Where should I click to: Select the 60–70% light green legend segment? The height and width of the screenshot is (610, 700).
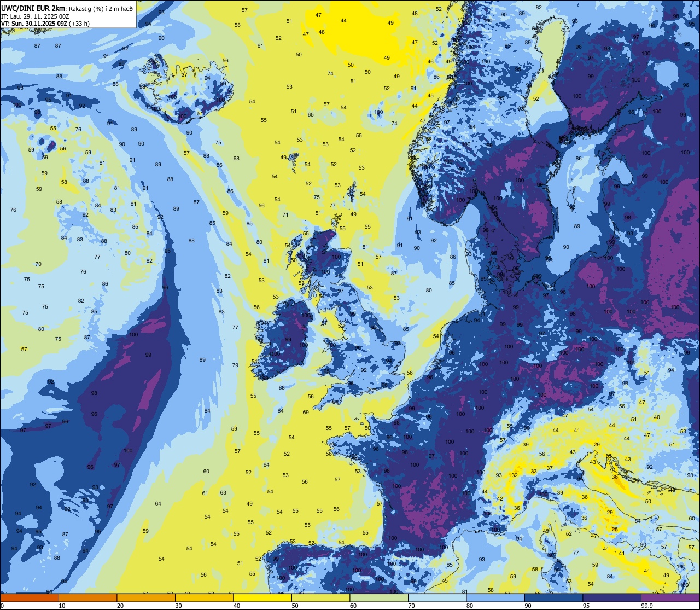[x=379, y=597]
